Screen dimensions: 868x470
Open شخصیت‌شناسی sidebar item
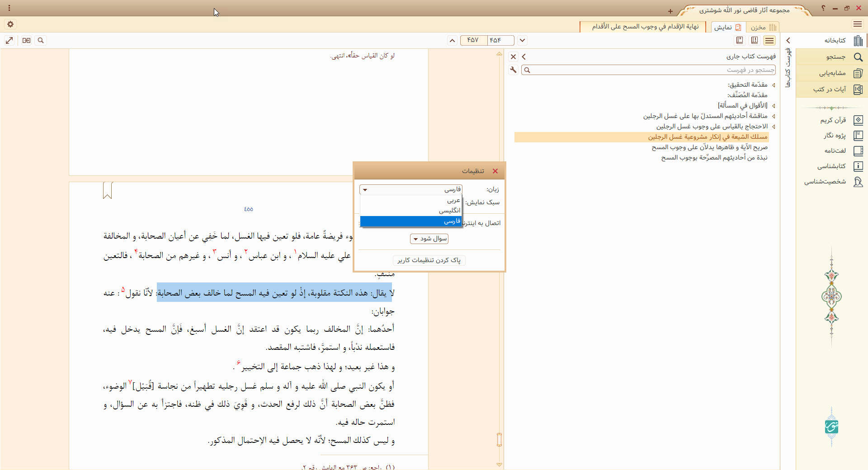(x=835, y=182)
